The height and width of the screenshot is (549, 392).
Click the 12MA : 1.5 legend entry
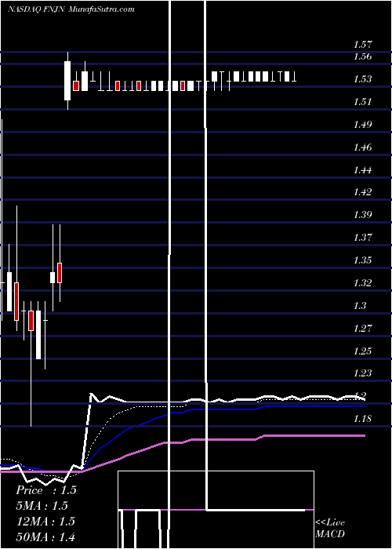(45, 522)
